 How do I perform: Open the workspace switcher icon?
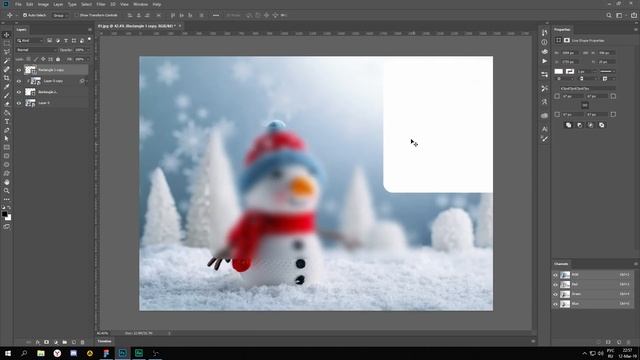point(620,16)
